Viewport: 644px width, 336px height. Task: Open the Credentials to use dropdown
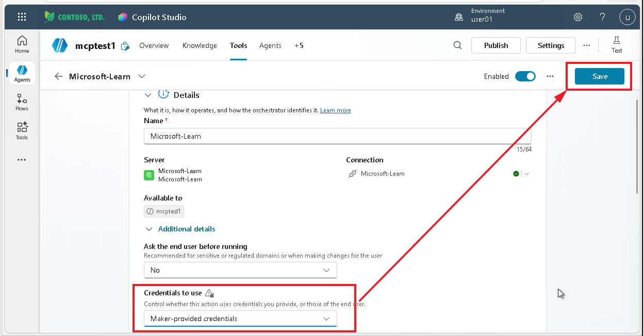[x=240, y=318]
